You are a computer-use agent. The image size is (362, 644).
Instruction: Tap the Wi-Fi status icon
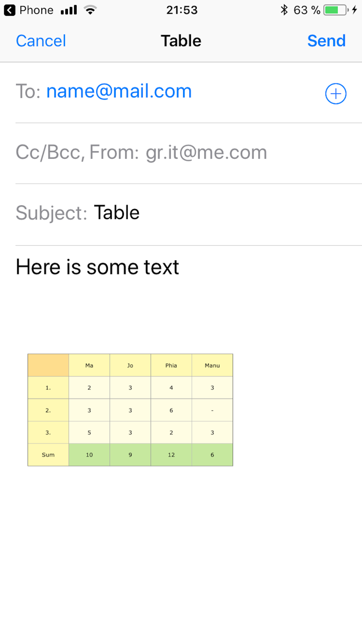[90, 10]
